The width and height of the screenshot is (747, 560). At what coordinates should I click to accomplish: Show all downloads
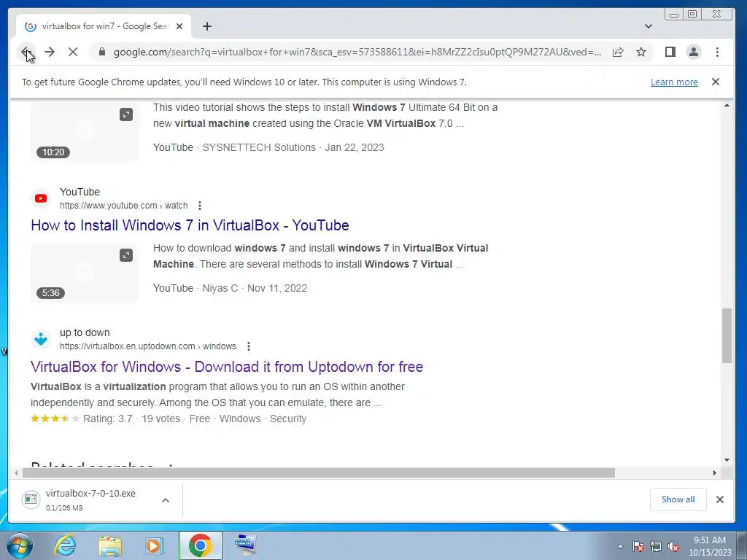pos(678,499)
